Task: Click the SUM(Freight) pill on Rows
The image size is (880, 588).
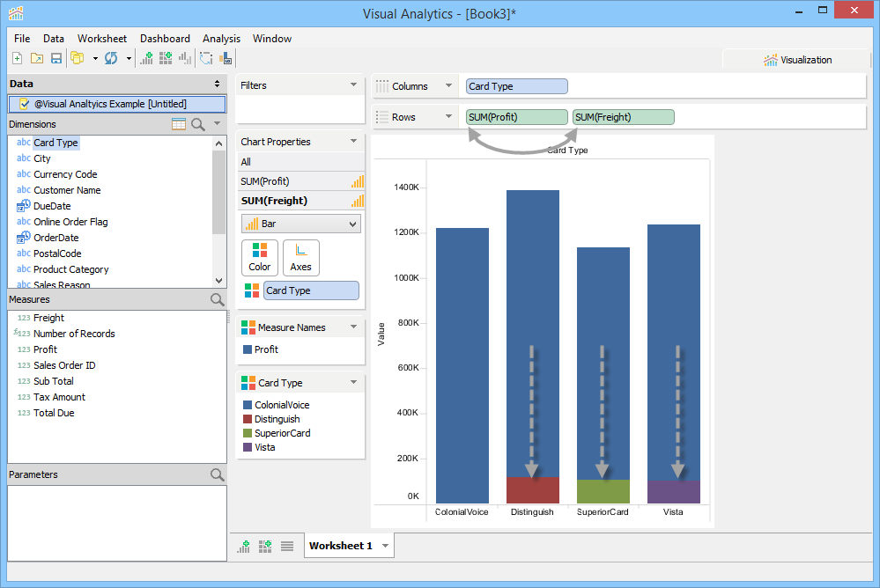Action: 624,117
